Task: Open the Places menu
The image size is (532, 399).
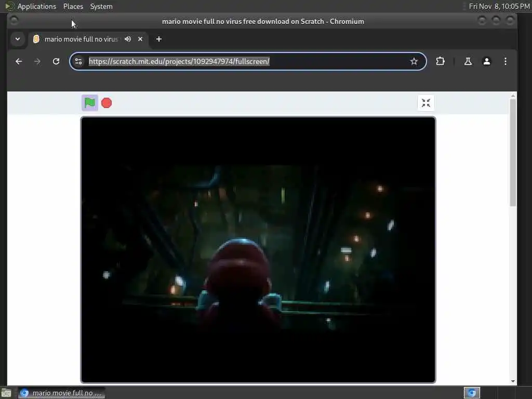Action: point(73,6)
